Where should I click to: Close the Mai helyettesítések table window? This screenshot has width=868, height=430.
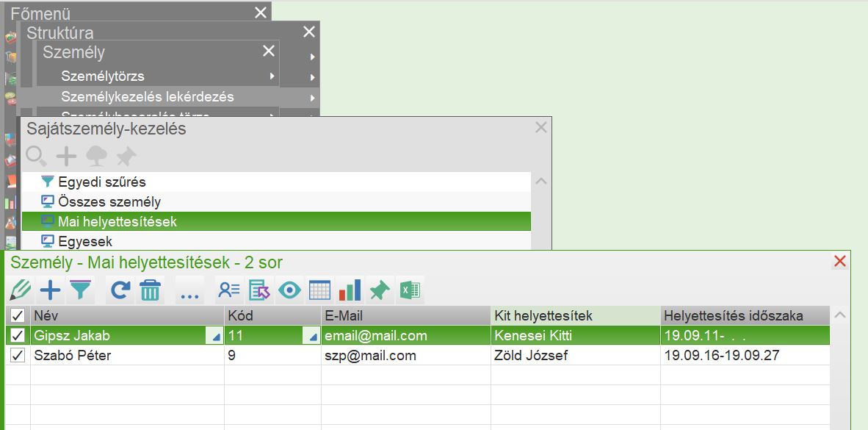(x=840, y=262)
